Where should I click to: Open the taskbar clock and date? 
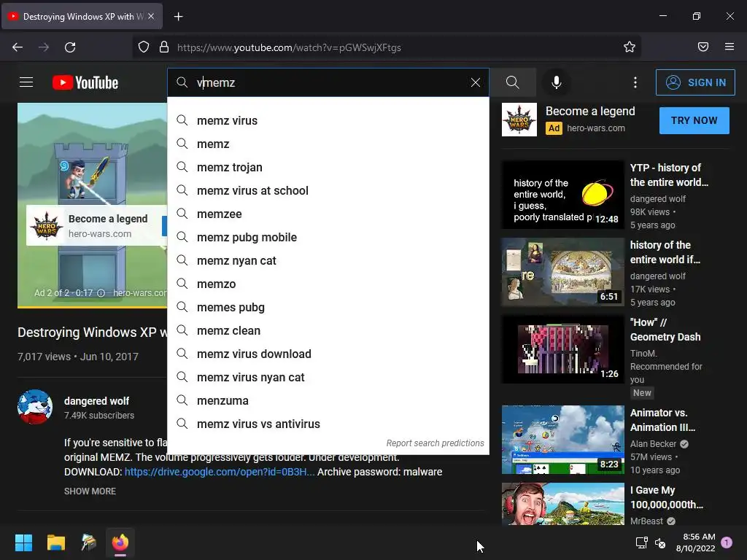695,542
